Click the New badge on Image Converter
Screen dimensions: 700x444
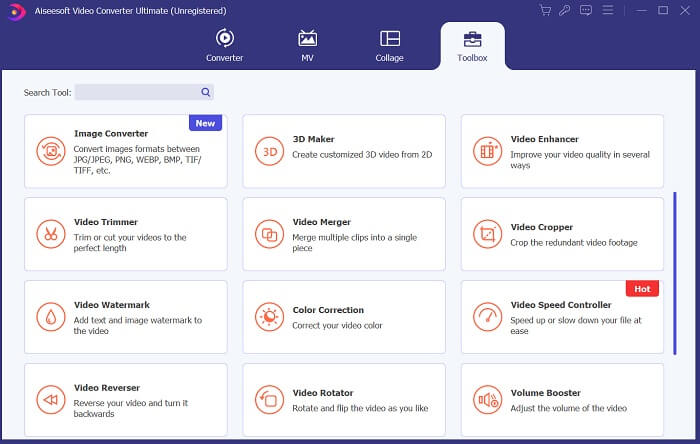pyautogui.click(x=205, y=123)
